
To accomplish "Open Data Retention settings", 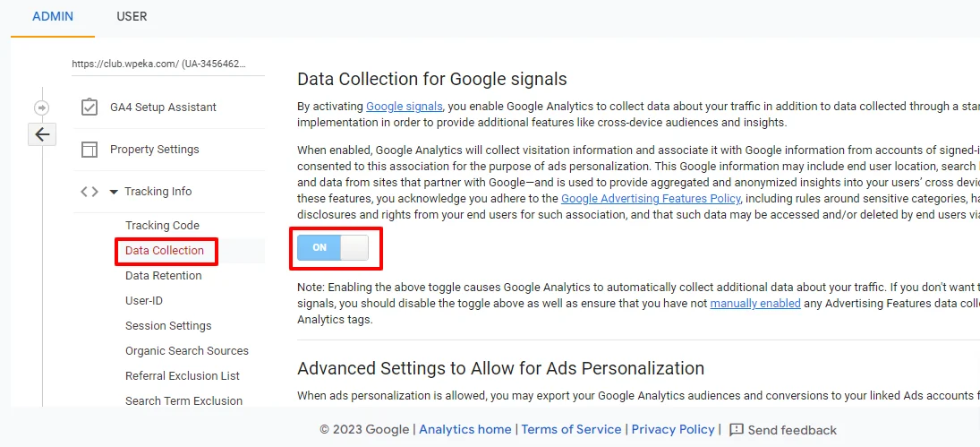I will pyautogui.click(x=164, y=276).
